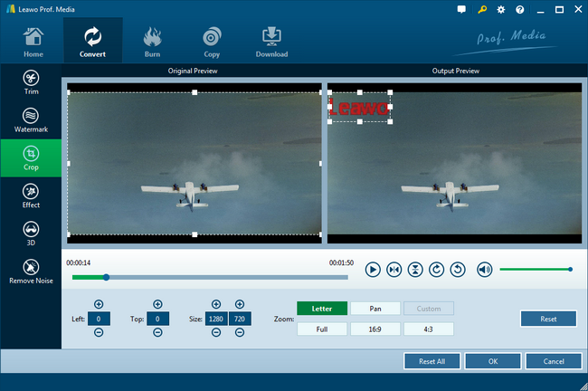Viewport: 588px width, 391px height.
Task: Mute the preview audio speaker
Action: click(x=484, y=270)
